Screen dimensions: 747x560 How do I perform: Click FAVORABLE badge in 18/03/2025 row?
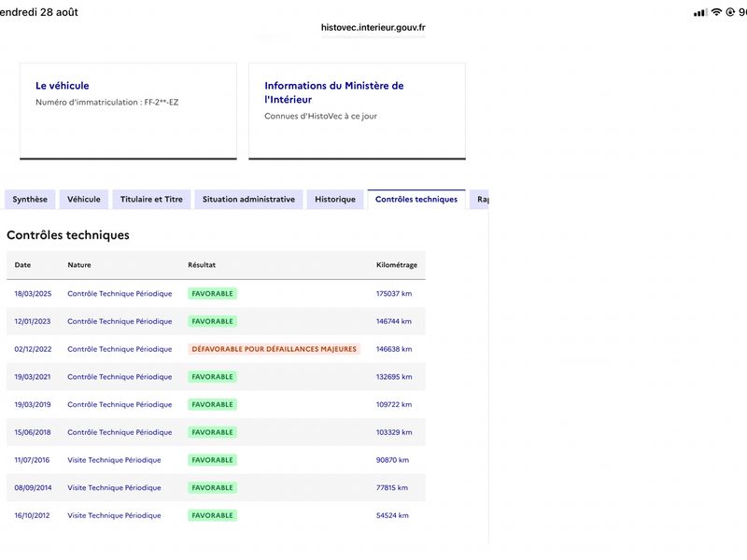[x=213, y=294]
